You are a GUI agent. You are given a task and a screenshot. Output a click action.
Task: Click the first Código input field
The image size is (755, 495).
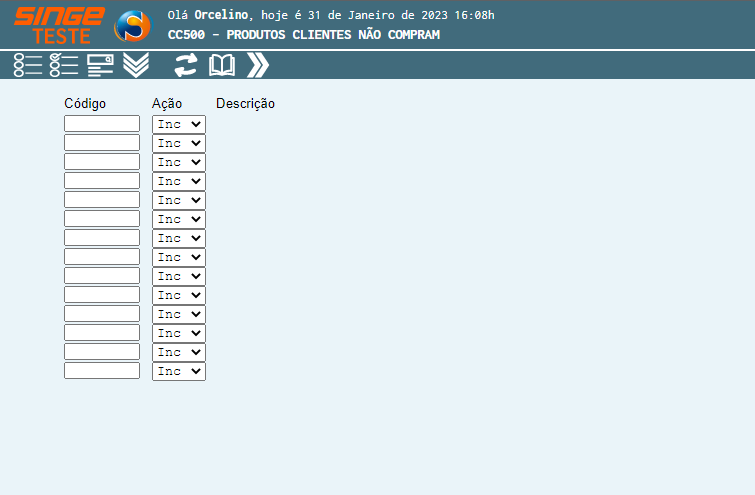click(102, 124)
